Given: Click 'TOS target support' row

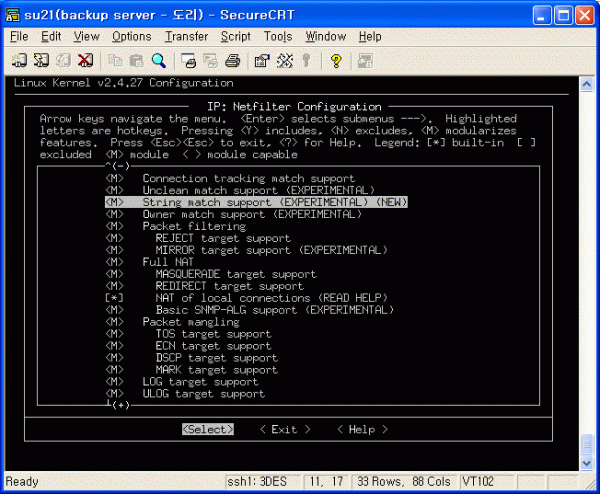Looking at the screenshot, I should pyautogui.click(x=214, y=334).
